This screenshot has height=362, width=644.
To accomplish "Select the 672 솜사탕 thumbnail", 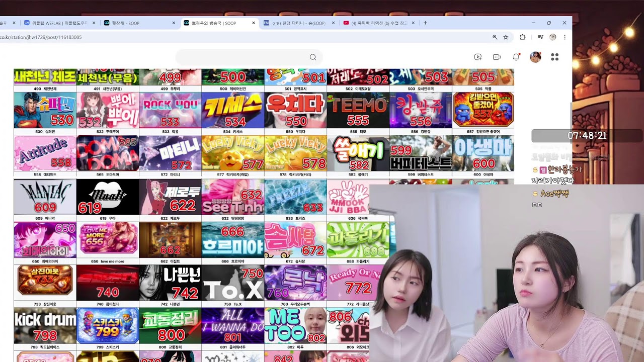I will coord(295,240).
